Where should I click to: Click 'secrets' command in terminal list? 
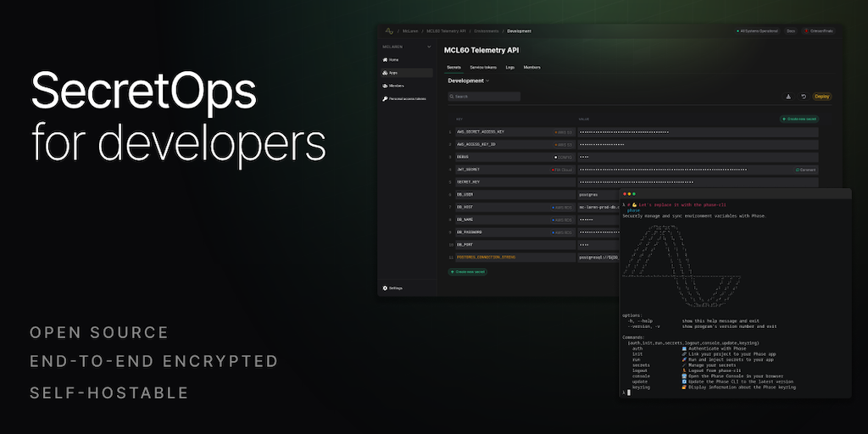point(641,365)
